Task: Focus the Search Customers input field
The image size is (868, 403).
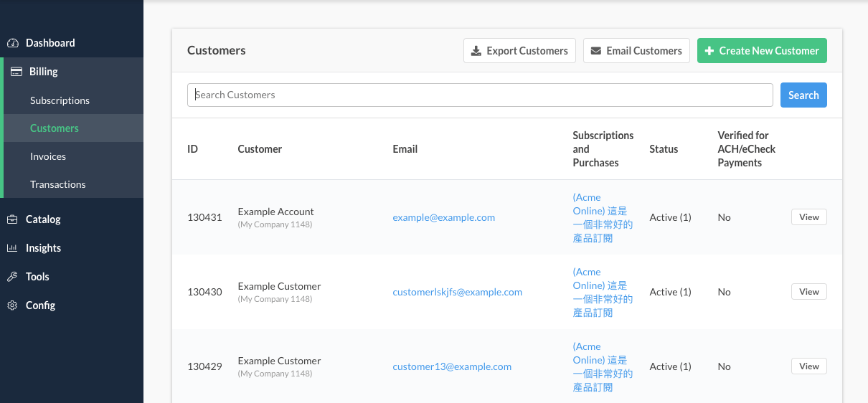Action: [479, 95]
